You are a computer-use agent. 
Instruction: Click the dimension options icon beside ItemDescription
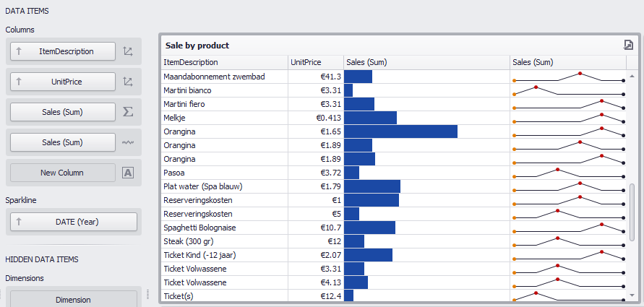point(128,51)
